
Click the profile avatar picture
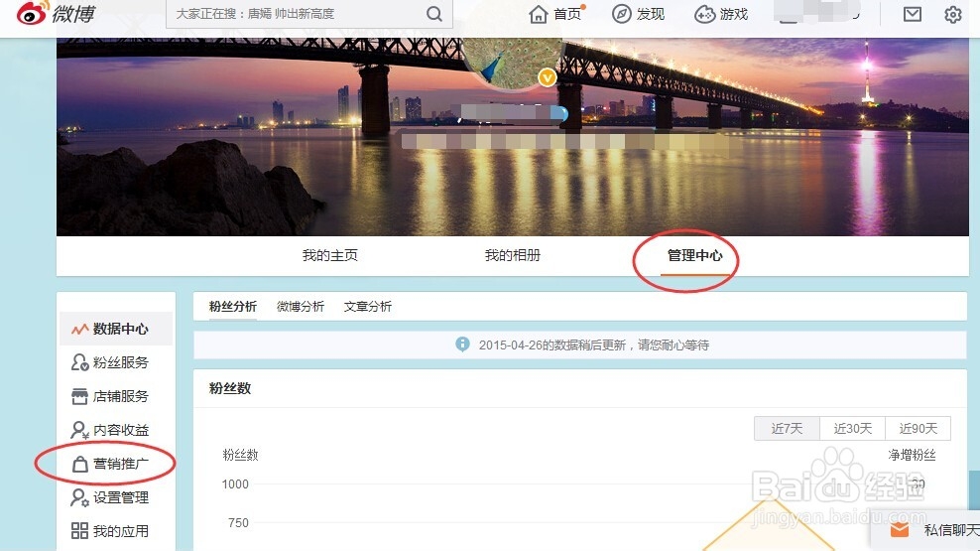(513, 61)
